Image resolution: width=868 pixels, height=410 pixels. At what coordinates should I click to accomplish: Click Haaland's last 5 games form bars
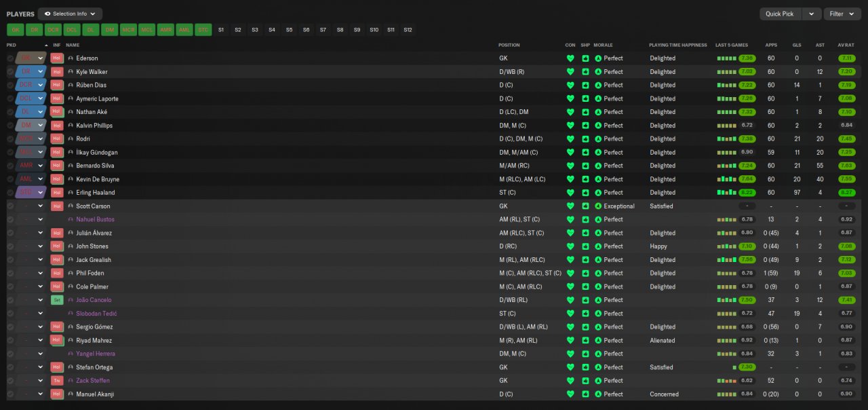point(727,193)
